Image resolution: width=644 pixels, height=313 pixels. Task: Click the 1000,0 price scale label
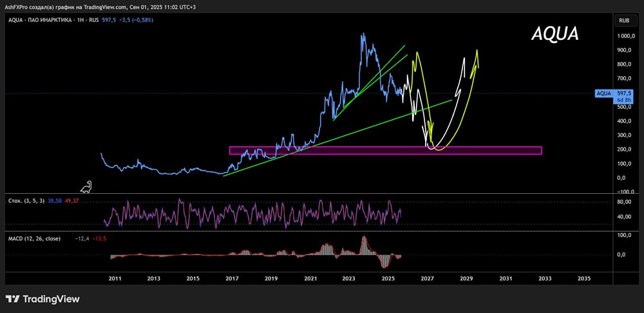(626, 36)
